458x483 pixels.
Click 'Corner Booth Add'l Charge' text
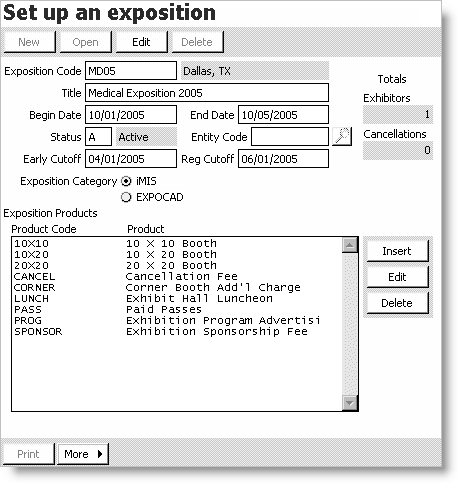click(x=213, y=288)
